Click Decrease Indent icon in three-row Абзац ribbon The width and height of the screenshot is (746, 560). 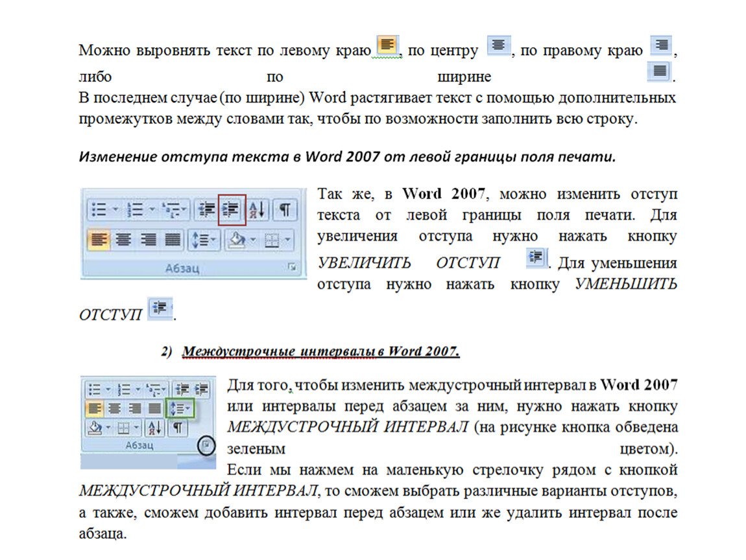tap(182, 390)
